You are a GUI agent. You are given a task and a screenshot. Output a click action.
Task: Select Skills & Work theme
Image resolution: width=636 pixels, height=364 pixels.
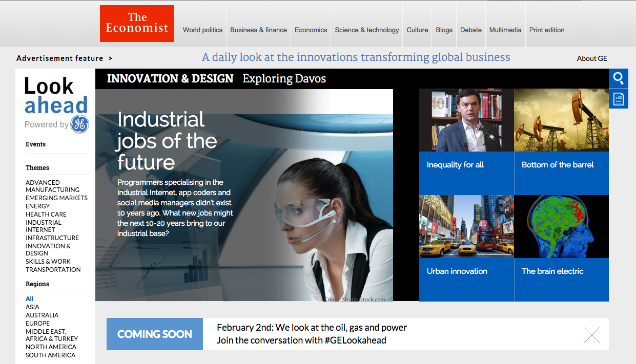pos(48,261)
